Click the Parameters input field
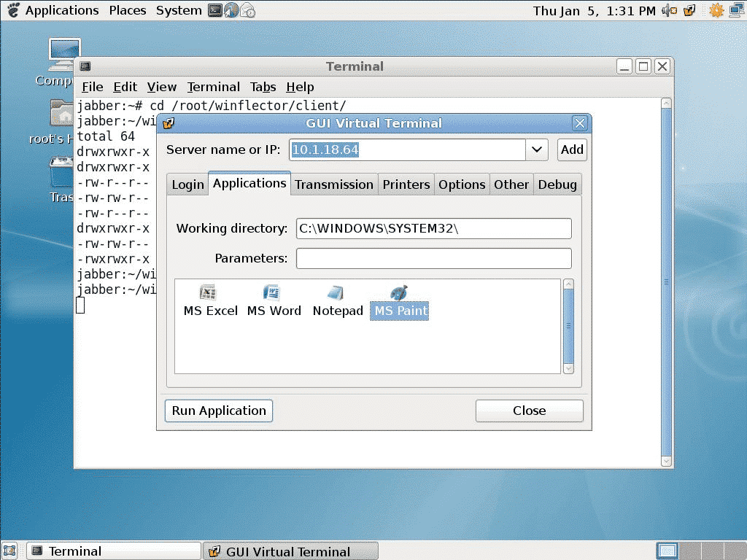Viewport: 747px width, 560px height. pyautogui.click(x=433, y=258)
